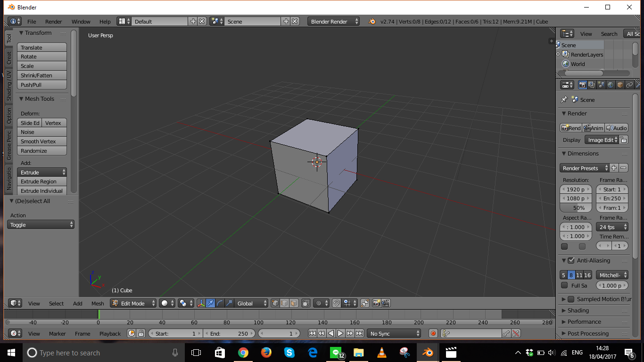Open the pivot point selector
644x362 pixels.
[186, 303]
